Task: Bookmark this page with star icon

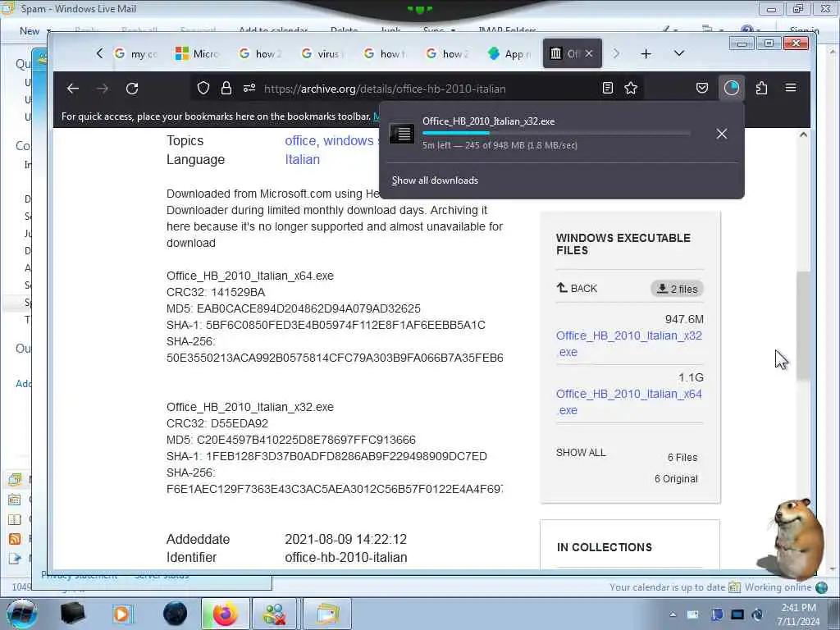Action: click(631, 89)
